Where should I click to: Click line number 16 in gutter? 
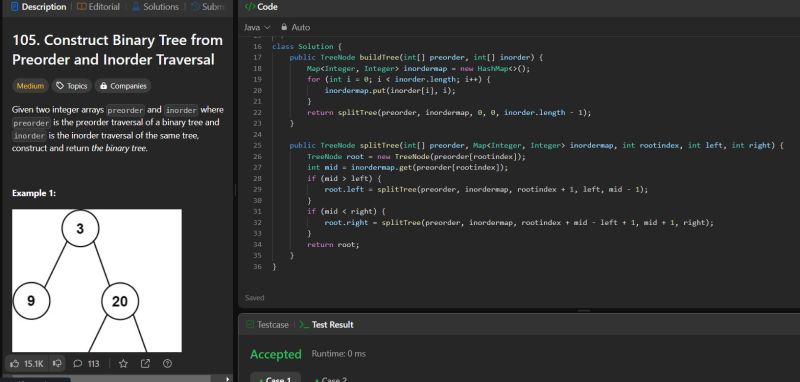coord(257,46)
